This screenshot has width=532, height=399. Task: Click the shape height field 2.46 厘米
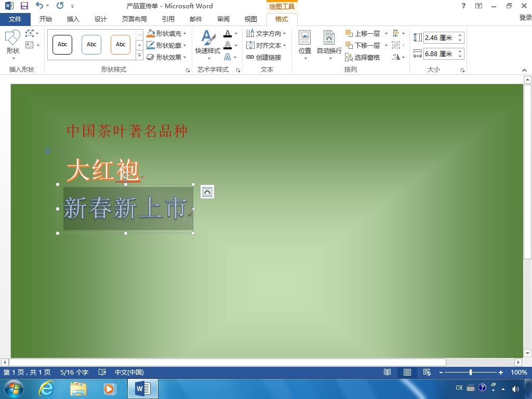440,37
